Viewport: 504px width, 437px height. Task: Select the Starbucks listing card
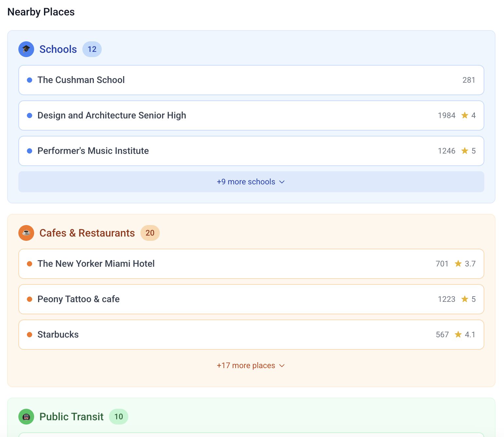[251, 334]
